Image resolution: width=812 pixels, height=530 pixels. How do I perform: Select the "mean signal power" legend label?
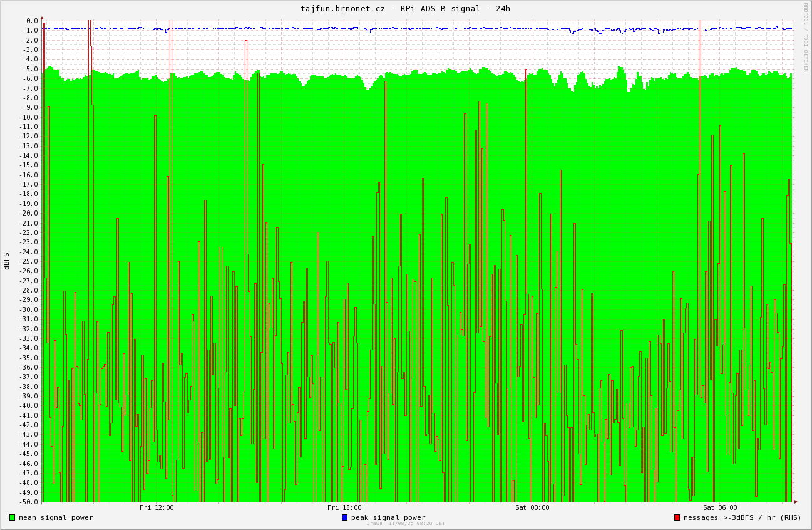tap(56, 517)
